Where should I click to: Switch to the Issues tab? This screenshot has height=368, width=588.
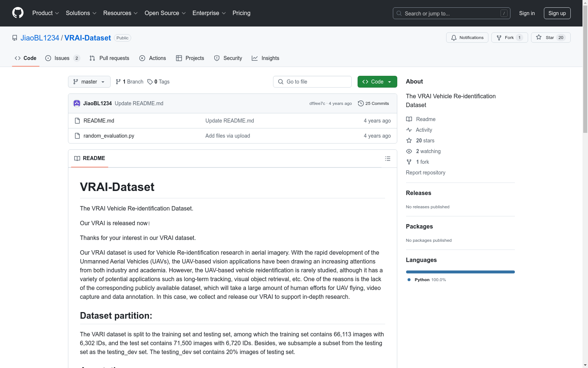[x=62, y=58]
